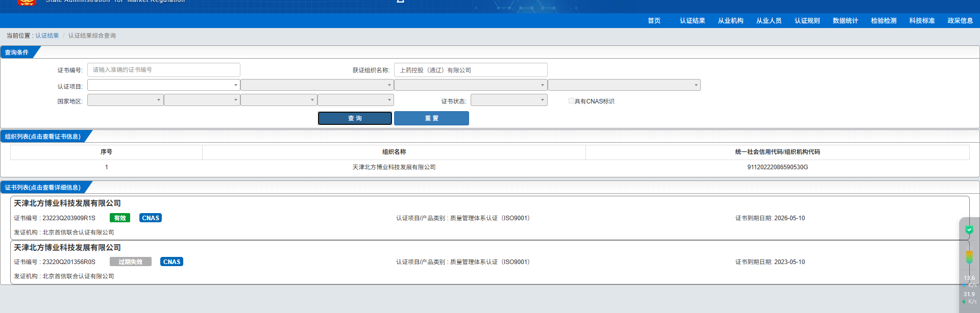Open the second 国家地区 dropdown
The image size is (980, 313).
pyautogui.click(x=202, y=100)
